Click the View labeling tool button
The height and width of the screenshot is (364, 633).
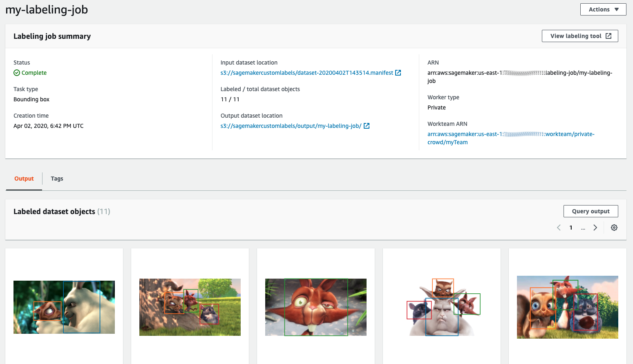pos(579,36)
